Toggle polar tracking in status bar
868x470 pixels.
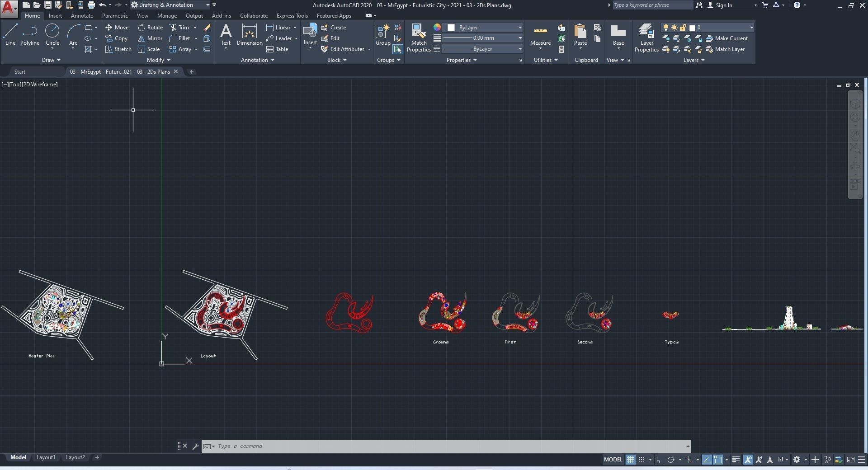tap(671, 460)
